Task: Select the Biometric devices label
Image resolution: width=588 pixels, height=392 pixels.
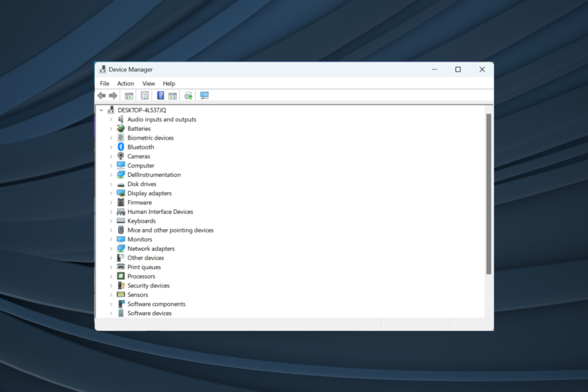Action: coord(151,138)
